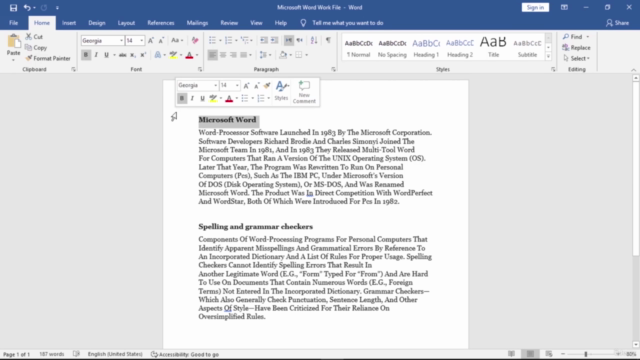Click the Undo icon in title bar
Viewport: 640px width, 360px height.
coord(27,7)
